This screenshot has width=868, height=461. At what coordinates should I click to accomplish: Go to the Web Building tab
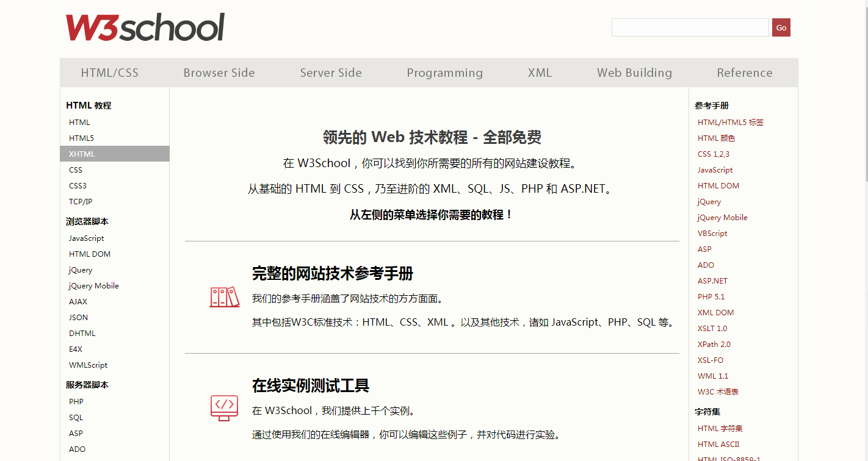[x=634, y=73]
